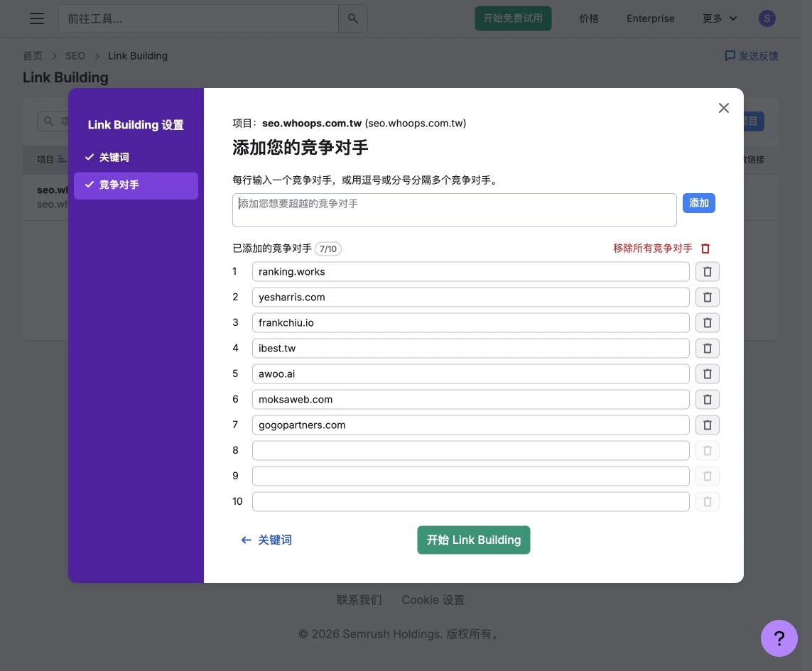Select the 竞争对手 step in sidebar
812x671 pixels.
tap(136, 185)
